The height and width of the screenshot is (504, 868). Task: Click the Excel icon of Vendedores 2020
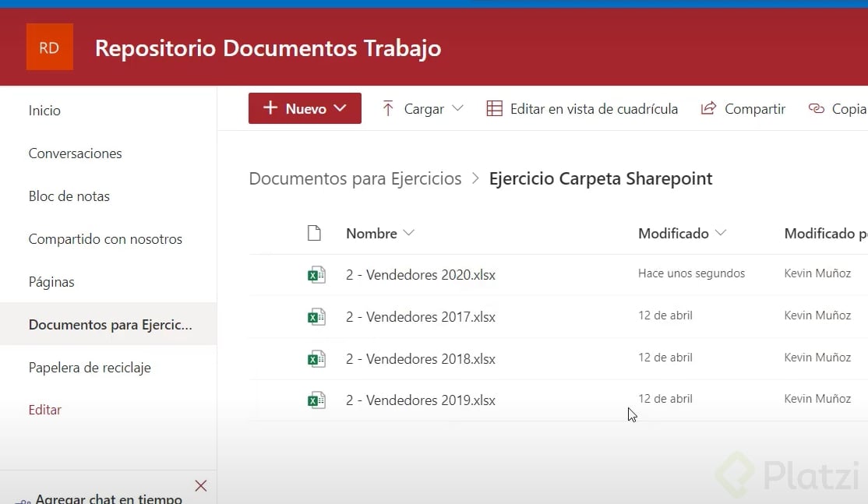click(316, 274)
